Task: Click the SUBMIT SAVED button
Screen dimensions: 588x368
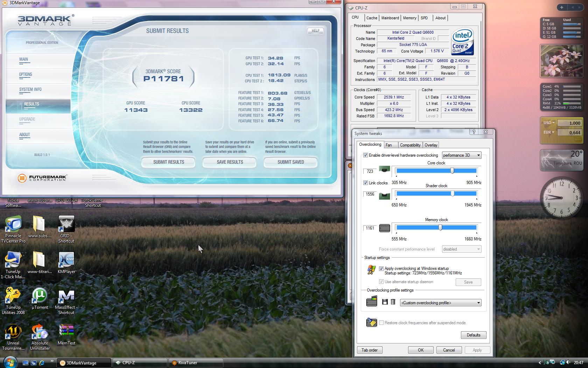Action: click(x=290, y=162)
